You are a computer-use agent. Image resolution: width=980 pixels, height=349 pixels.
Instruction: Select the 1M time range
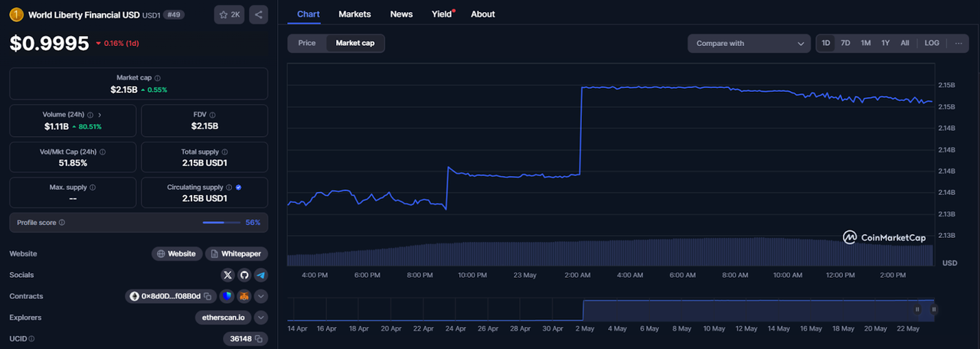click(865, 44)
